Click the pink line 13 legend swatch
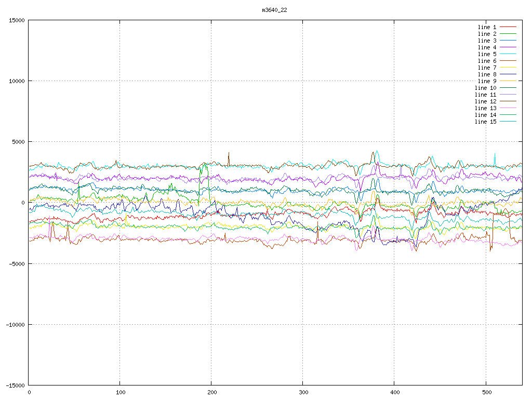Viewport: 532px width, 399px height. (508, 108)
